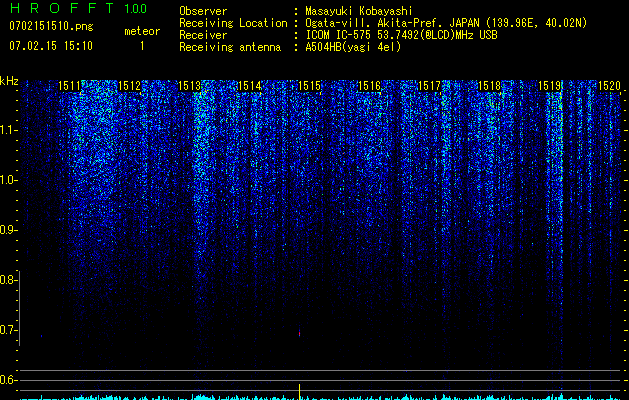Click the 1514 time marker
This screenshot has width=629, height=400.
point(250,86)
